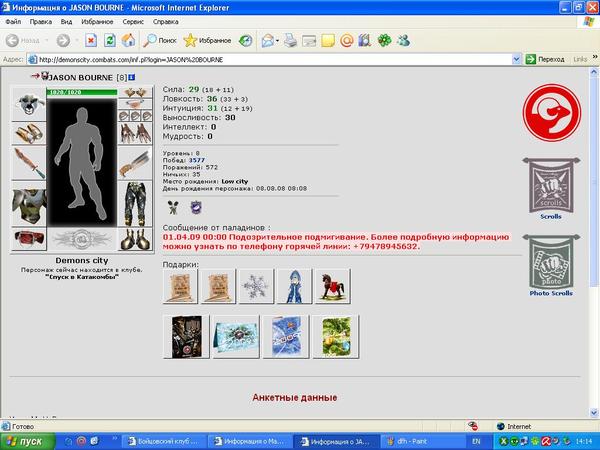Click the yellow note toolbar icon
The width and height of the screenshot is (600, 450).
328,40
